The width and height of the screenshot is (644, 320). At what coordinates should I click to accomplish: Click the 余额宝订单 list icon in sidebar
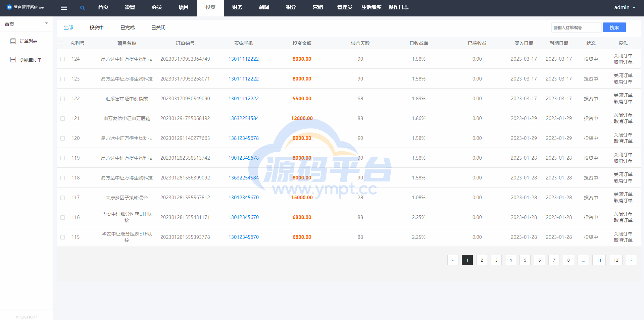(x=13, y=59)
